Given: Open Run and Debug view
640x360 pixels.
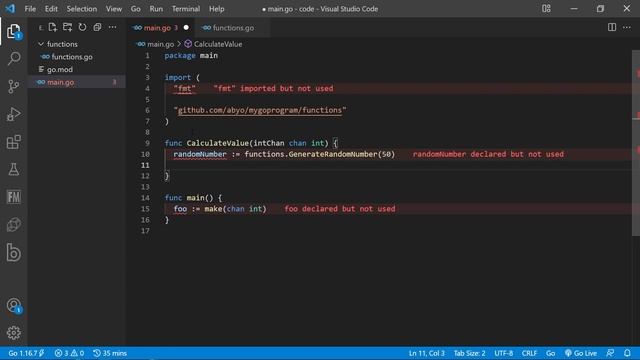Looking at the screenshot, I should [x=13, y=114].
